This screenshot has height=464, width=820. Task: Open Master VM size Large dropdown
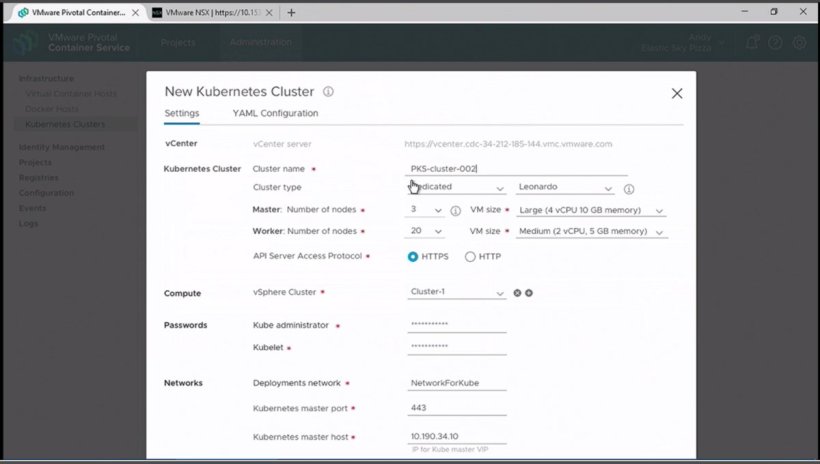pyautogui.click(x=591, y=211)
